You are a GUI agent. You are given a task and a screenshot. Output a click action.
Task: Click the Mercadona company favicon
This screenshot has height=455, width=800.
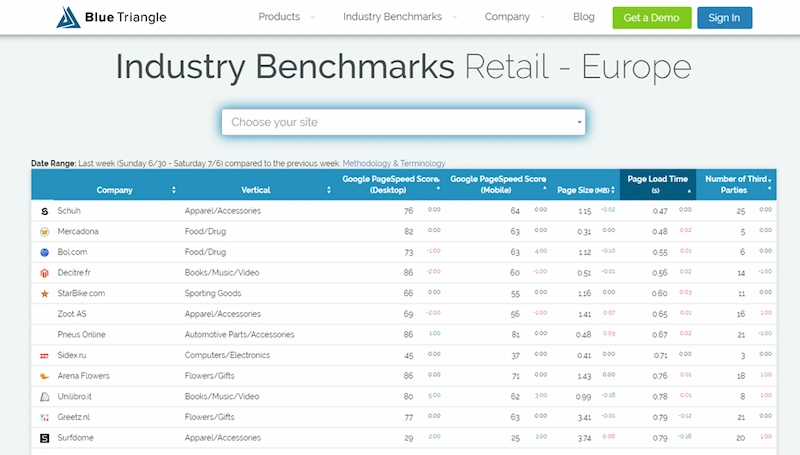coord(44,232)
